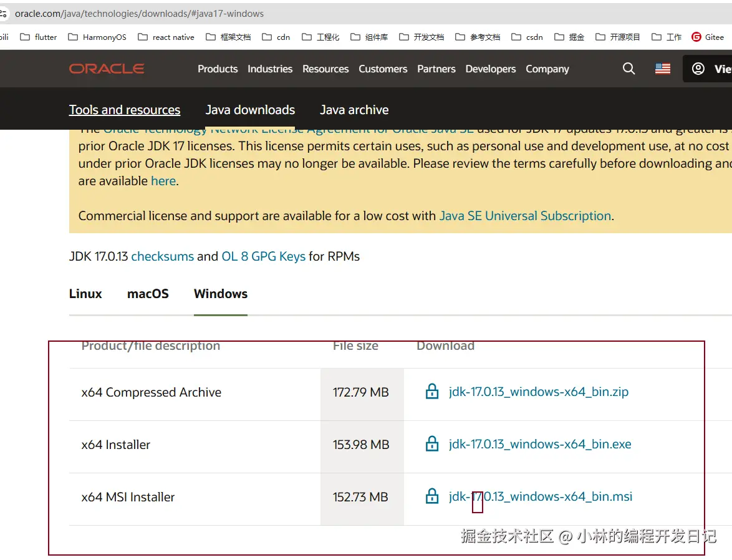Select the Windows tab
732x560 pixels.
[221, 294]
